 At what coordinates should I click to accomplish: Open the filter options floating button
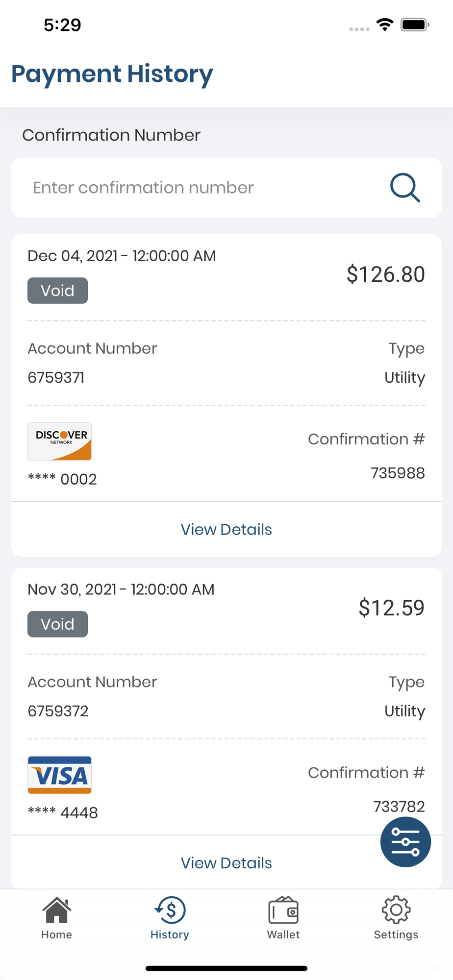(x=405, y=842)
